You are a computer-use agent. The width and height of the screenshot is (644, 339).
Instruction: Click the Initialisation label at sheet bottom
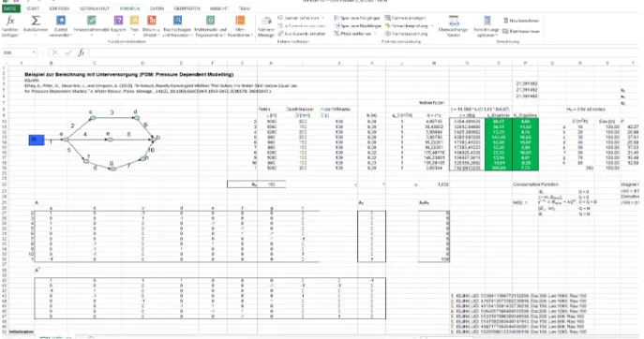coord(21,332)
